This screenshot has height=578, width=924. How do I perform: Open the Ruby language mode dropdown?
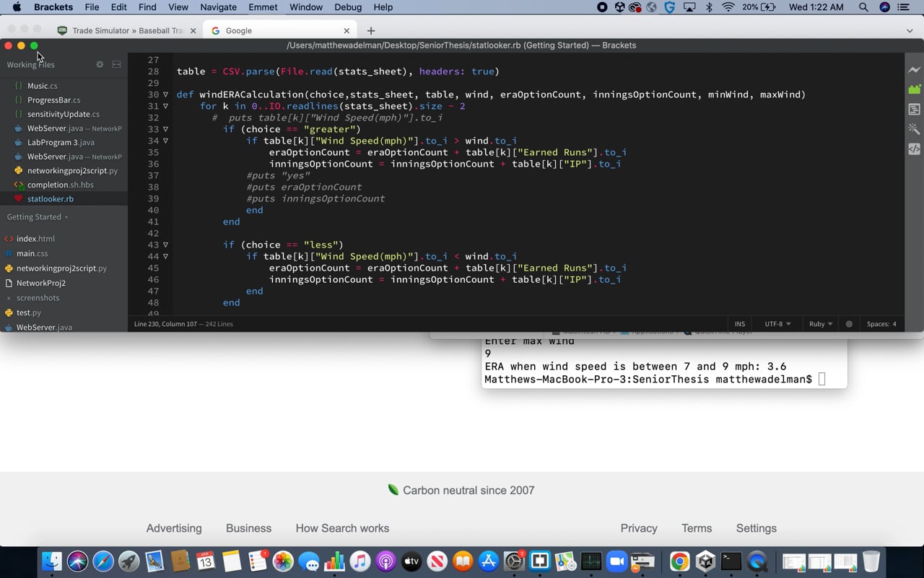click(x=821, y=324)
